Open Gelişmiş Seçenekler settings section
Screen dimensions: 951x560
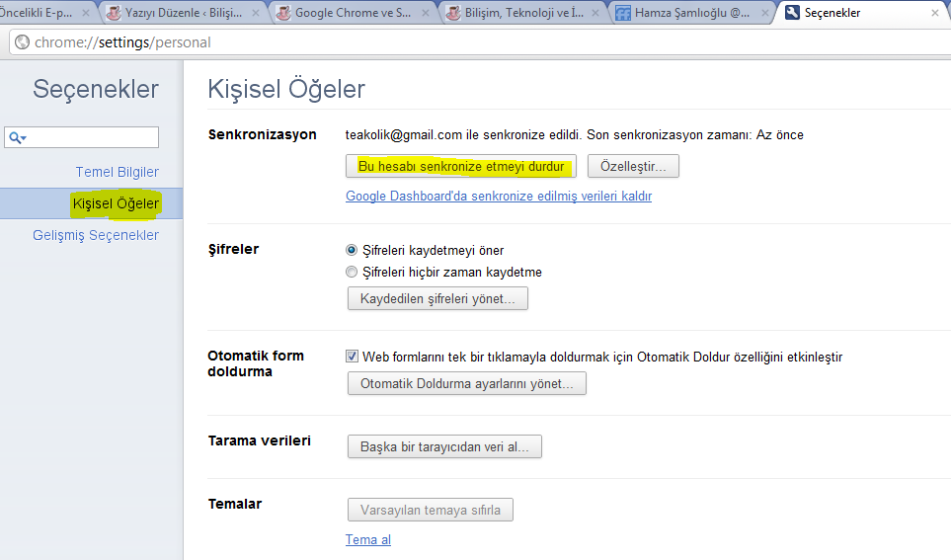pyautogui.click(x=96, y=235)
